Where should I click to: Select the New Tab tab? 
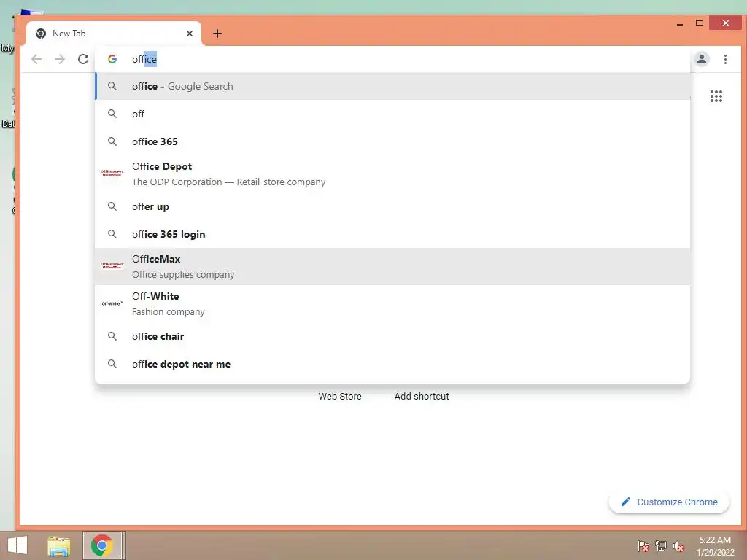point(113,34)
